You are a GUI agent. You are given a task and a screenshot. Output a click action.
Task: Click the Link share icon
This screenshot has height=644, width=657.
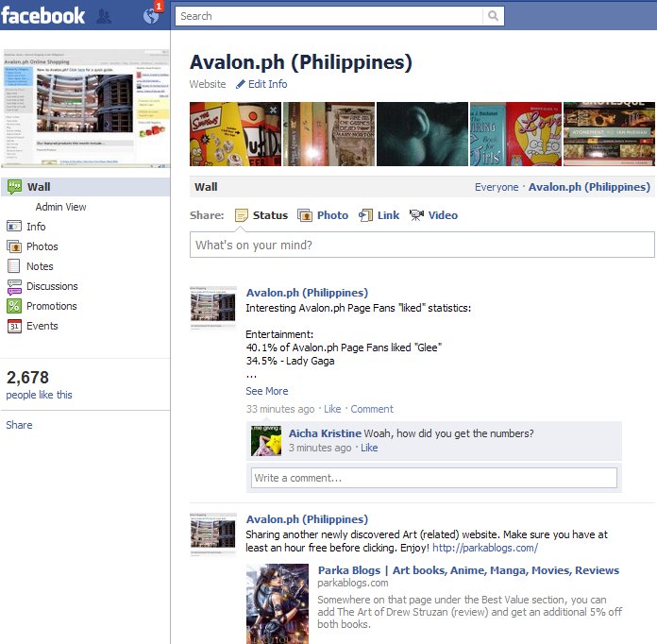[x=366, y=215]
